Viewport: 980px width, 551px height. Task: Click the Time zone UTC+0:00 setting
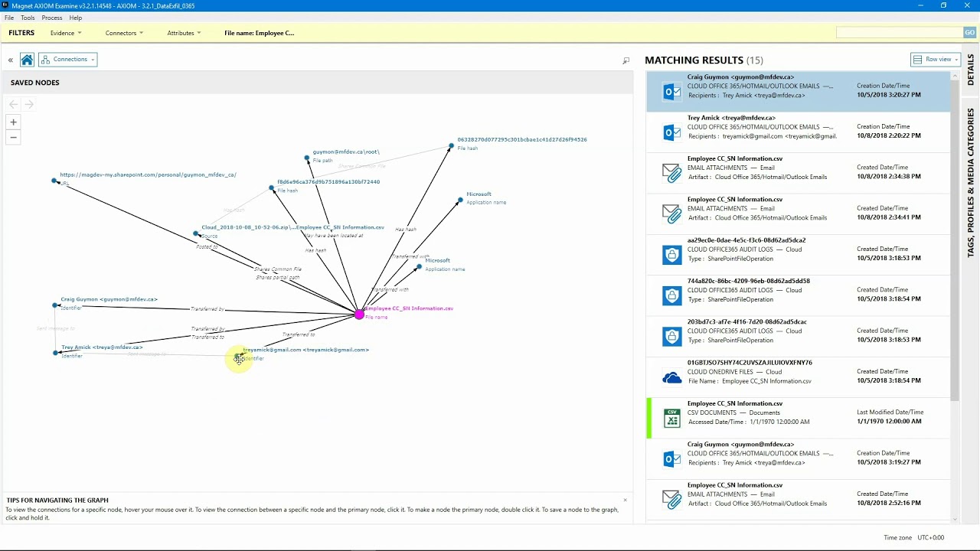913,538
